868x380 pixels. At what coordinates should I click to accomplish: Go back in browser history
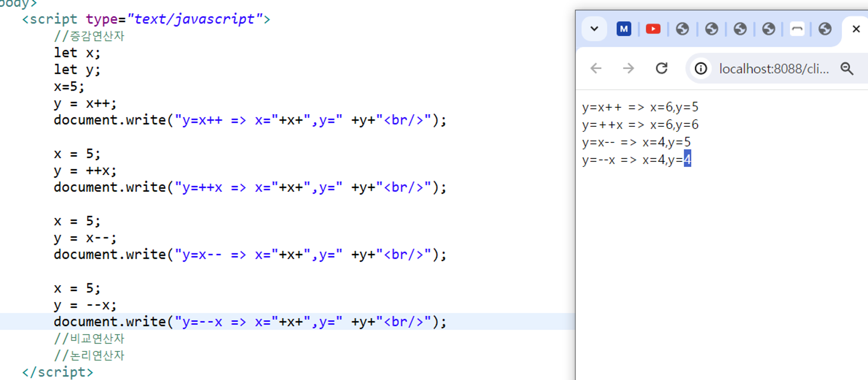[596, 69]
